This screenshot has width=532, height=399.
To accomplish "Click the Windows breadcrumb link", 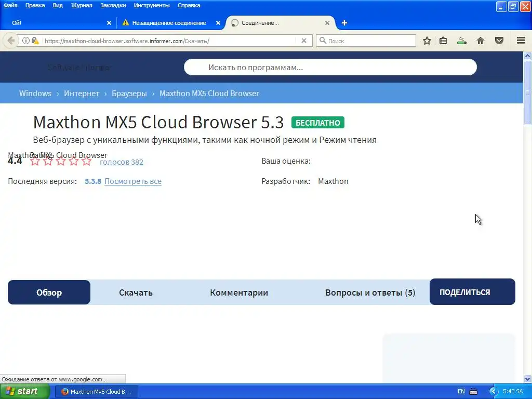I will pos(35,94).
